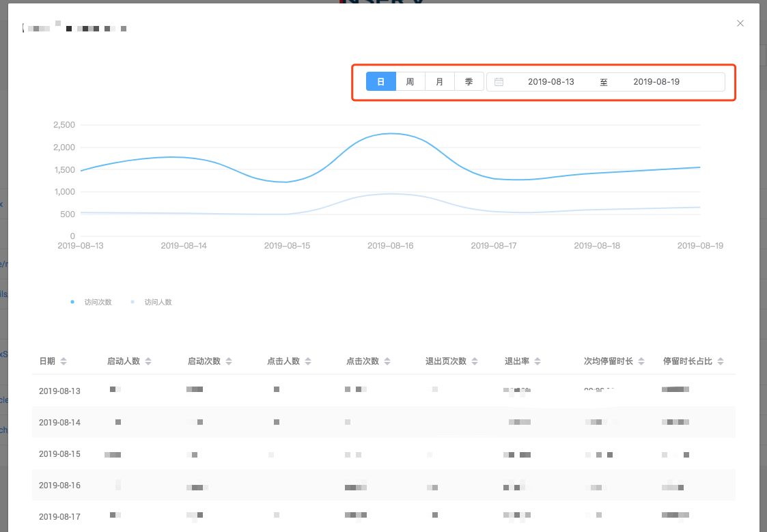The width and height of the screenshot is (767, 532).
Task: Click the calendar icon in date range picker
Action: (x=499, y=82)
